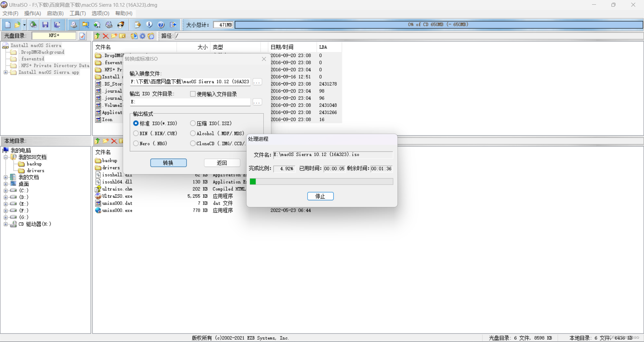The width and height of the screenshot is (644, 342).
Task: Click the Save As icon
Action: [57, 25]
